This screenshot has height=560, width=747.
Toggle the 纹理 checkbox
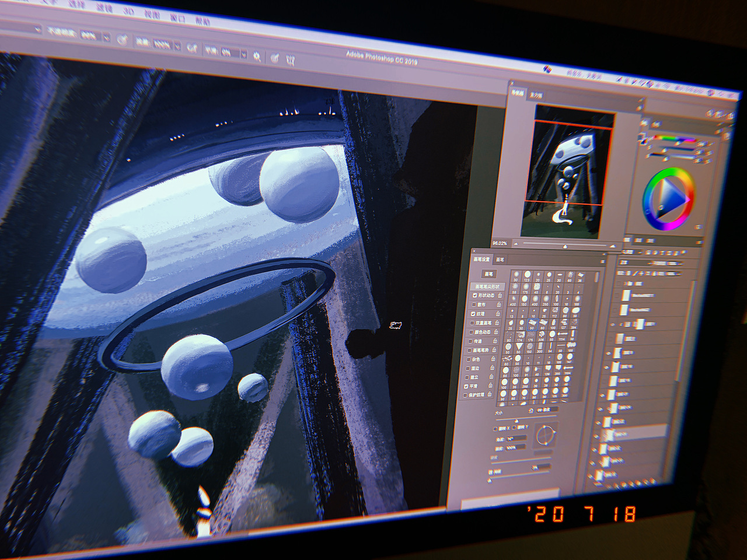pyautogui.click(x=473, y=314)
